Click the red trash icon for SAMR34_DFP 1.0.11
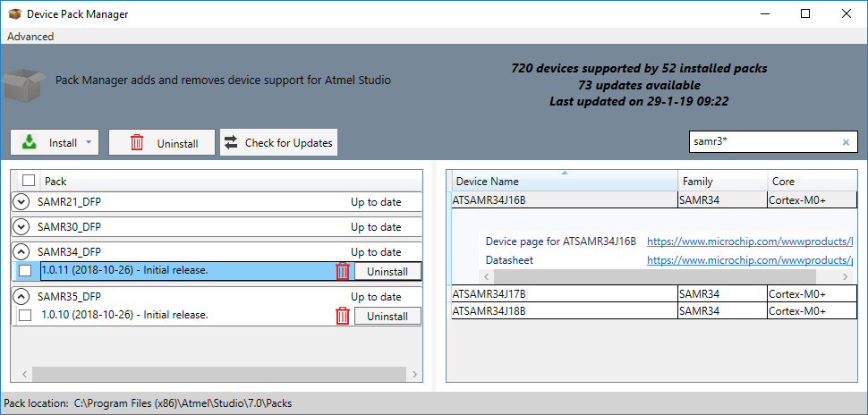Viewport: 868px width, 415px height. [x=343, y=271]
